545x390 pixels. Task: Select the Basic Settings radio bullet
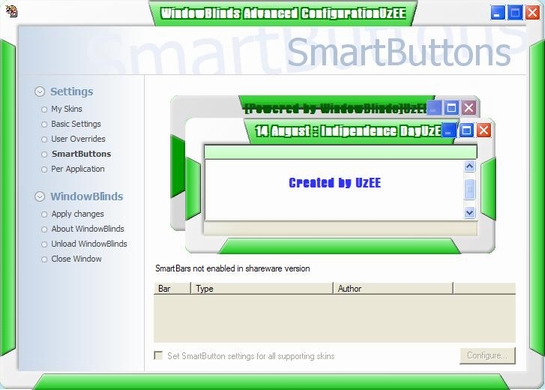pos(44,124)
